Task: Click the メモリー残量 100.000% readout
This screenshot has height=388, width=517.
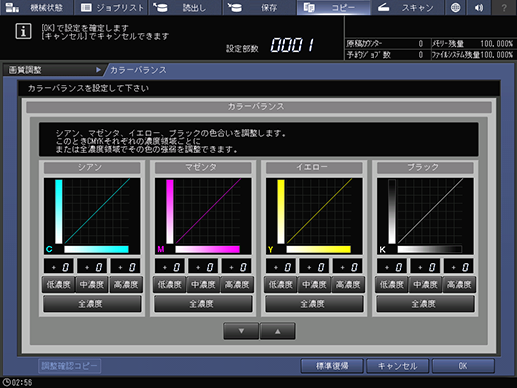Action: [473, 44]
